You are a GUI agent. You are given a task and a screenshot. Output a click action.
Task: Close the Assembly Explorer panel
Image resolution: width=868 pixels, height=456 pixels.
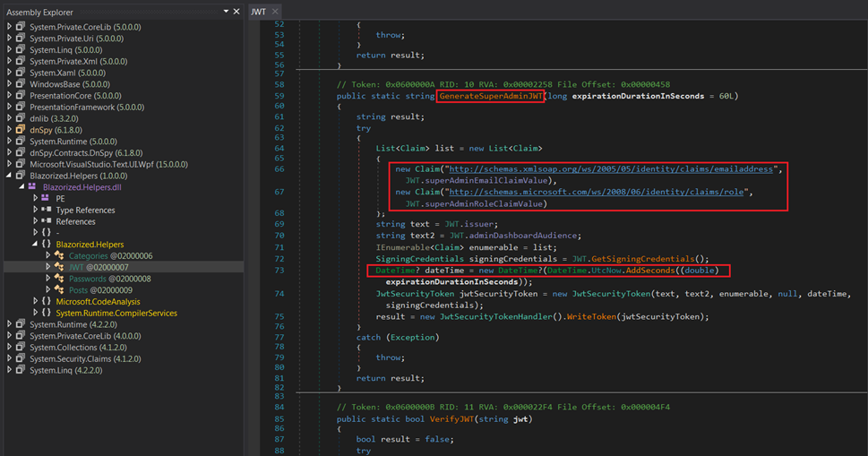236,13
